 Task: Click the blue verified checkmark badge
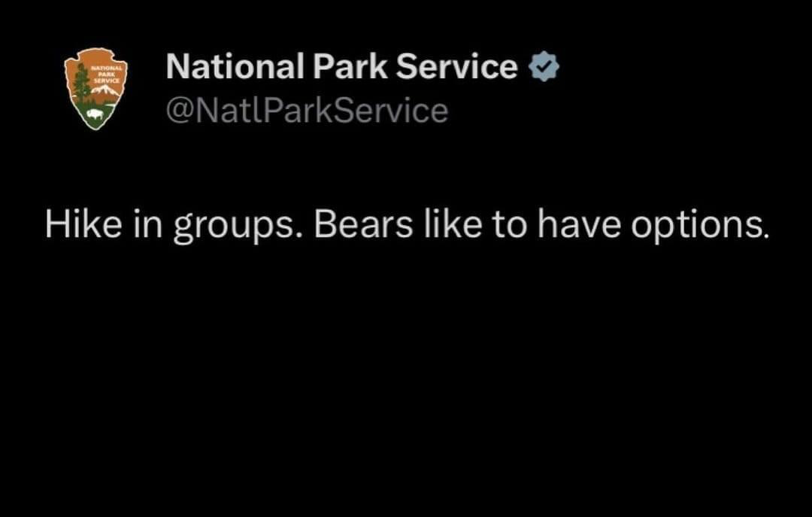point(544,66)
